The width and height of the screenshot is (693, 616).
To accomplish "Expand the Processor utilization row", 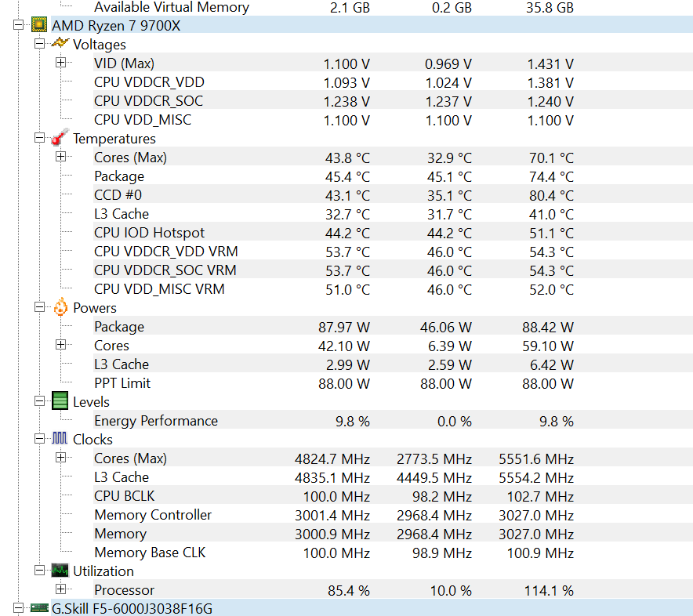I will click(x=60, y=589).
